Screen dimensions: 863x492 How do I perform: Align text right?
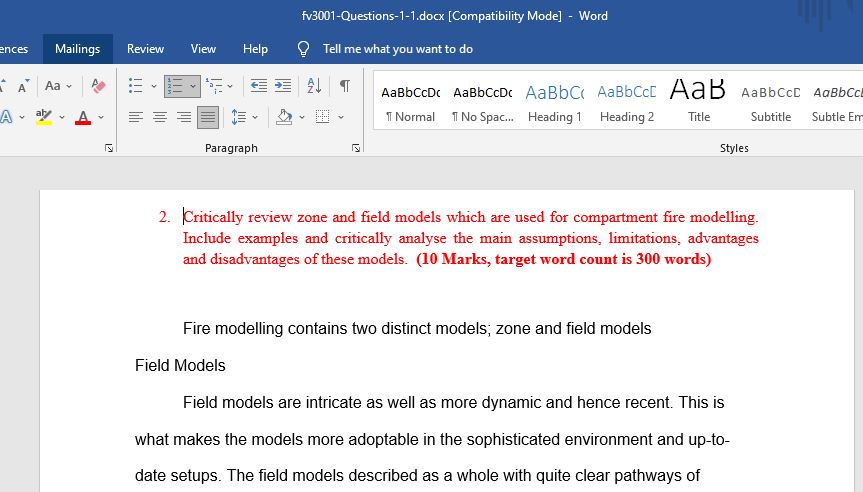point(184,117)
